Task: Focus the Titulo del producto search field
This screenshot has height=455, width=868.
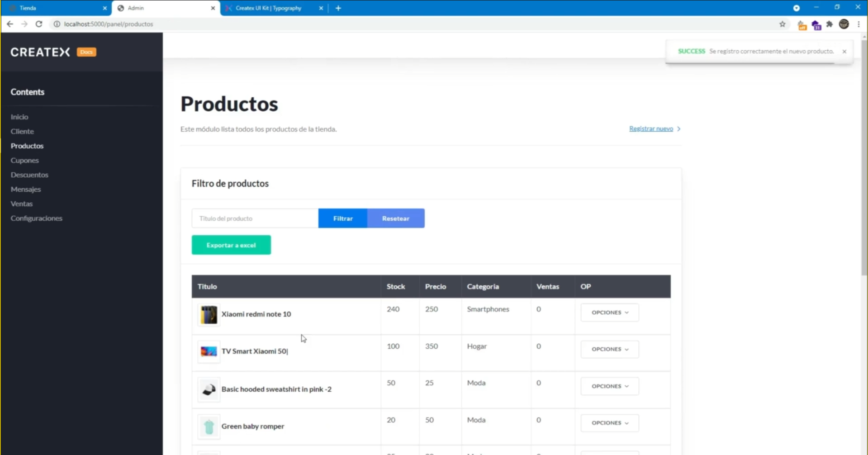Action: [x=255, y=218]
